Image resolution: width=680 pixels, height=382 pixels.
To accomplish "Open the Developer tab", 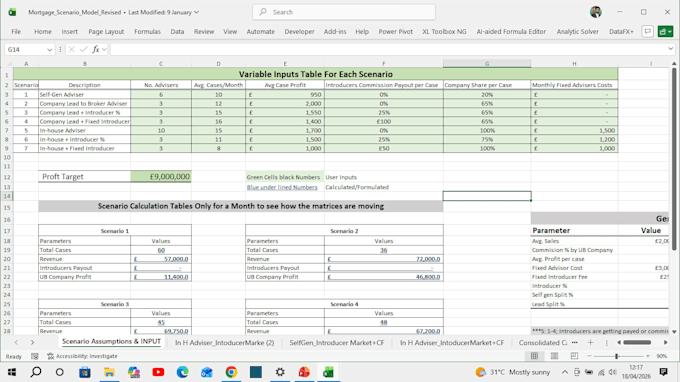I will click(x=299, y=32).
